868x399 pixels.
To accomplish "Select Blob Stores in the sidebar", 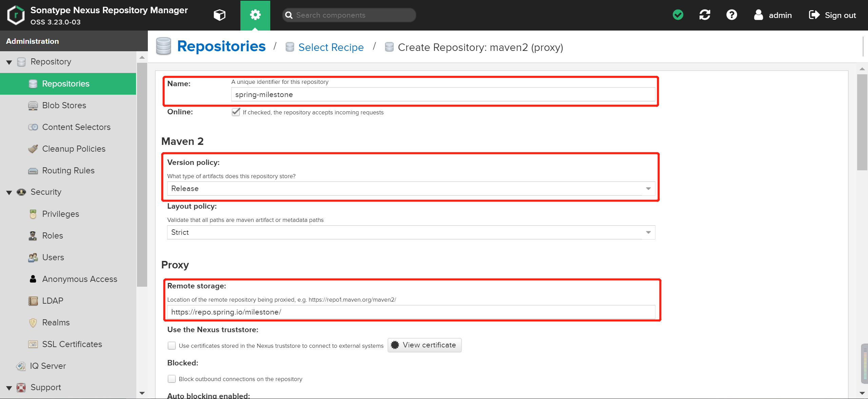I will pos(64,106).
